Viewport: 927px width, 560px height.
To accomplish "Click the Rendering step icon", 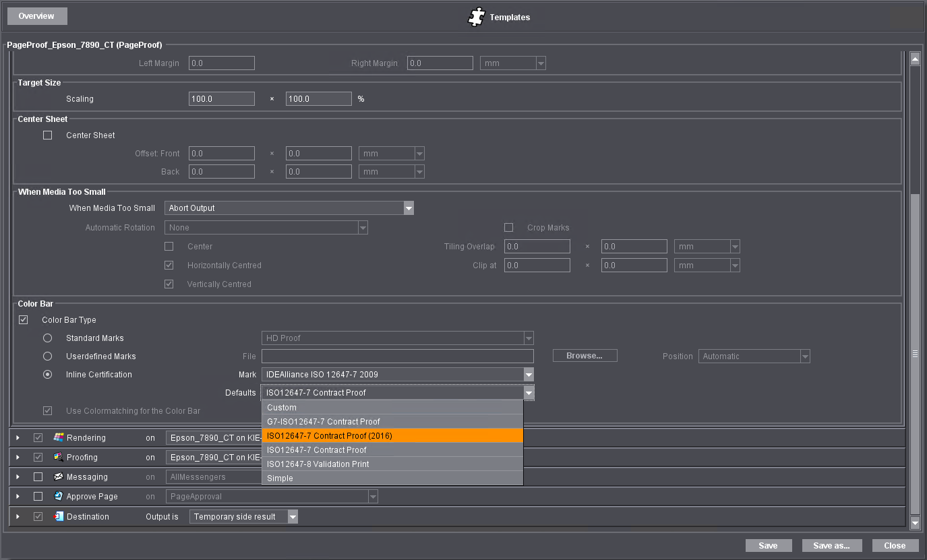I will 59,437.
